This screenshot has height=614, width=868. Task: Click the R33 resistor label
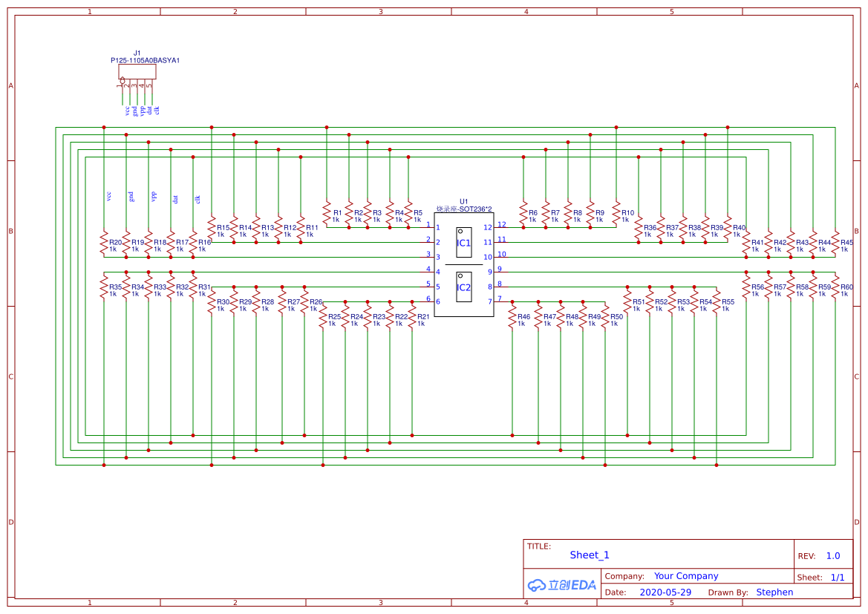[x=160, y=287]
